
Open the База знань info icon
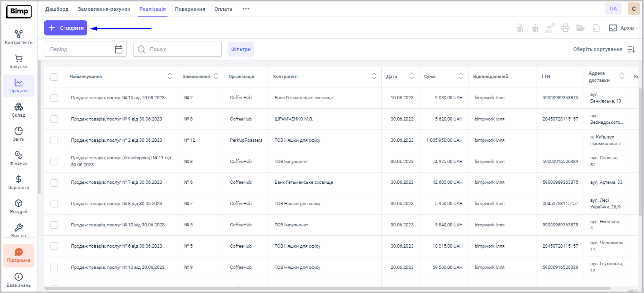click(x=18, y=280)
